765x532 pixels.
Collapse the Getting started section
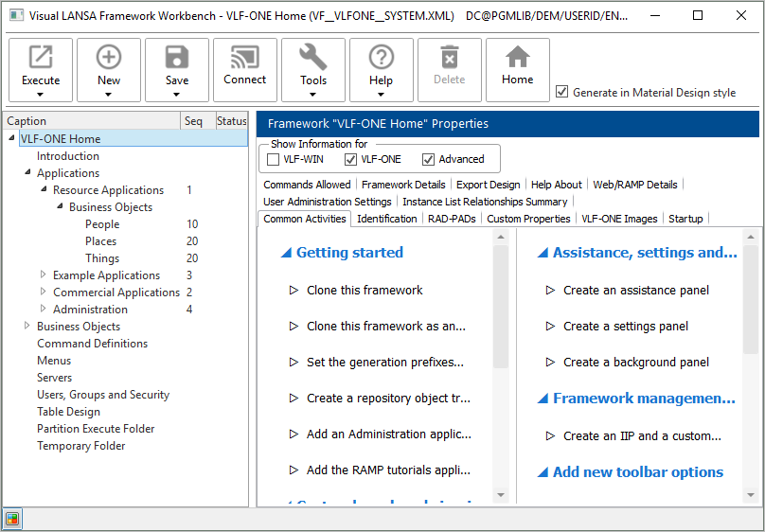[286, 253]
